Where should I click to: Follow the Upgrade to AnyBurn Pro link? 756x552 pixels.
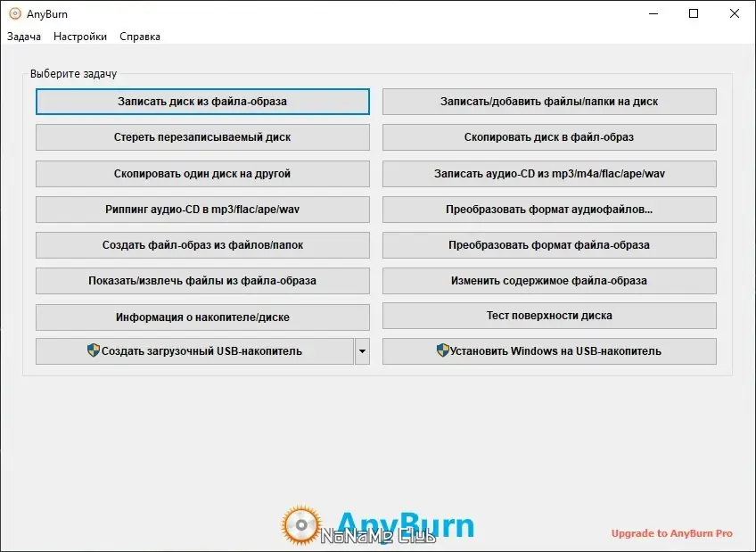(x=671, y=533)
